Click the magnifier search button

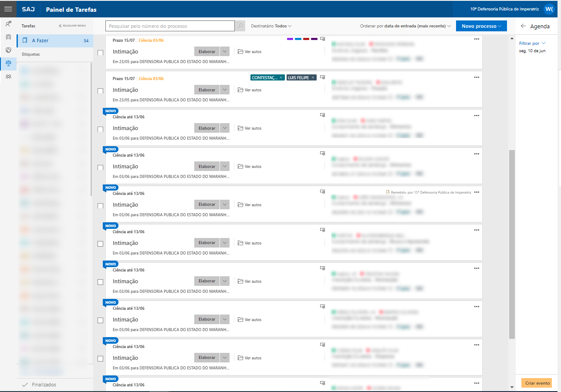pyautogui.click(x=240, y=26)
